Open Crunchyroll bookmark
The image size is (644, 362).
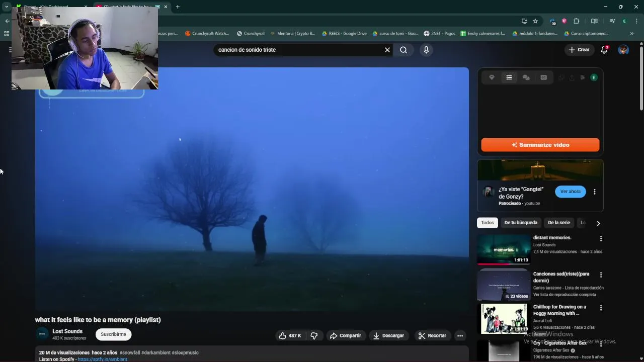pyautogui.click(x=250, y=34)
